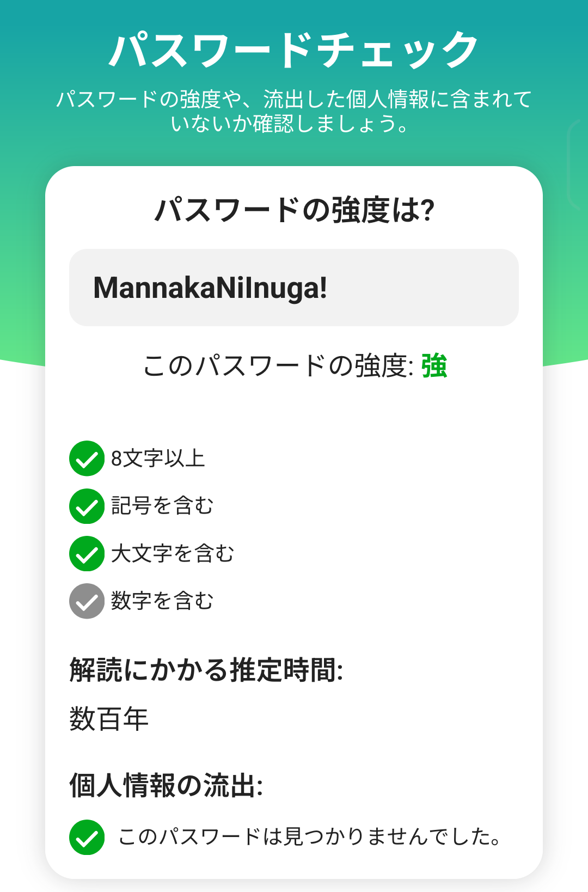This screenshot has height=892, width=588.
Task: Click the password field containing MannakaNiInuga!
Action: [x=294, y=288]
